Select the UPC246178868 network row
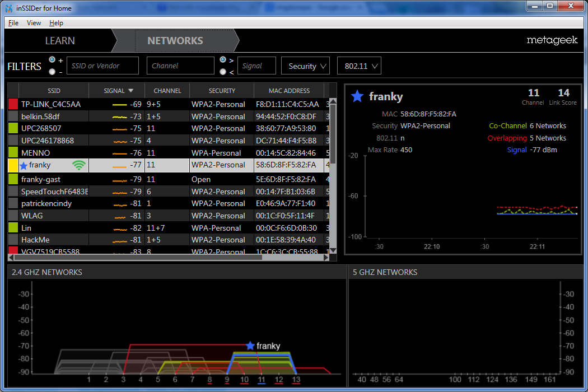The height and width of the screenshot is (392, 588). click(169, 141)
